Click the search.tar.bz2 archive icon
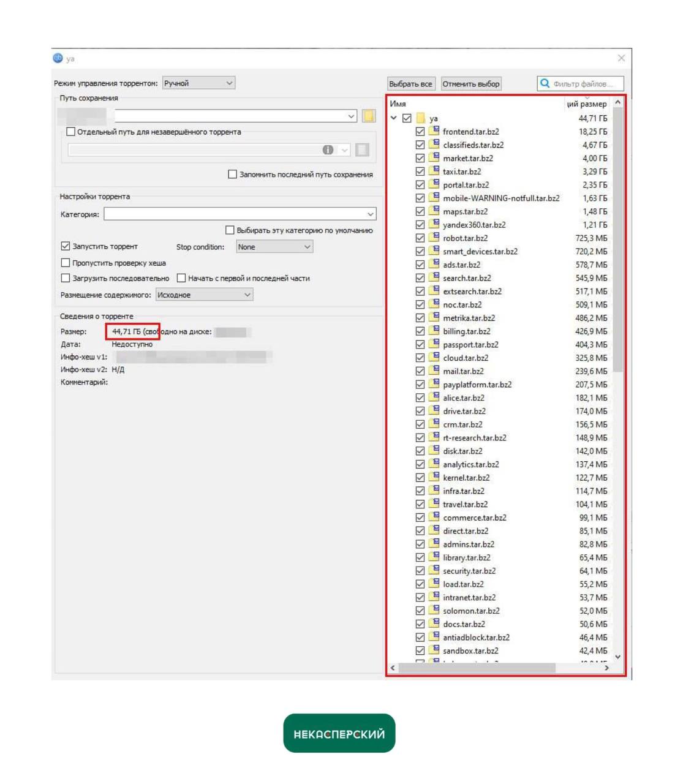 [x=434, y=277]
